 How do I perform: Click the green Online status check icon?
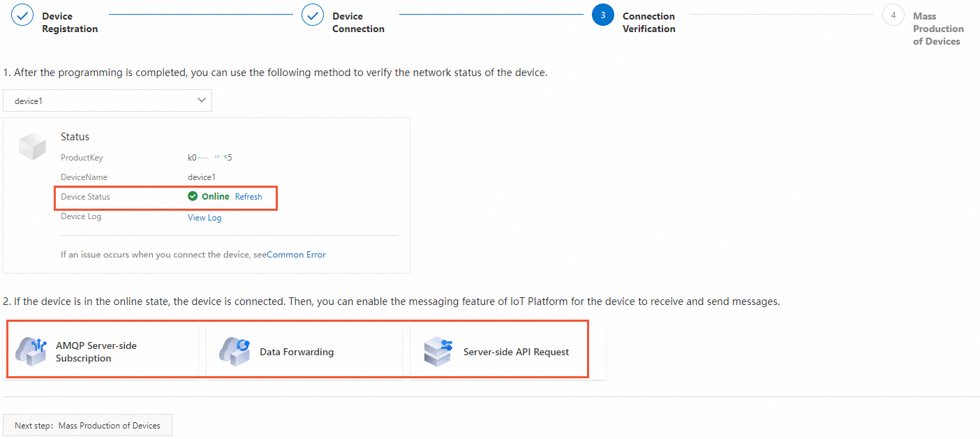pyautogui.click(x=193, y=197)
